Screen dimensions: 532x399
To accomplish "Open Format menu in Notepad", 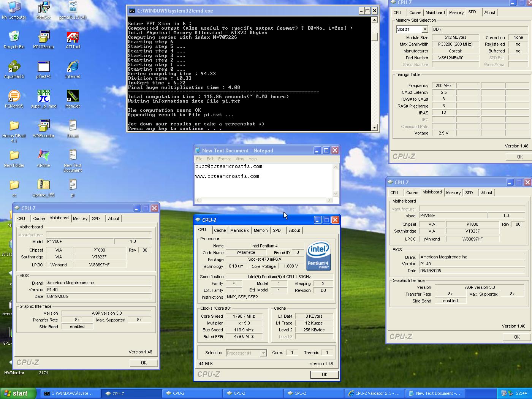I will (224, 159).
